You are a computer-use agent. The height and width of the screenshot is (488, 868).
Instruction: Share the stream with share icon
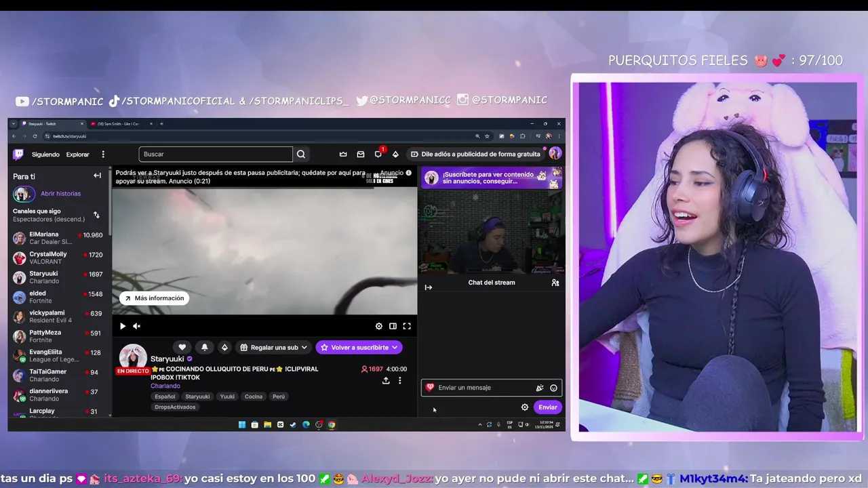pos(386,381)
